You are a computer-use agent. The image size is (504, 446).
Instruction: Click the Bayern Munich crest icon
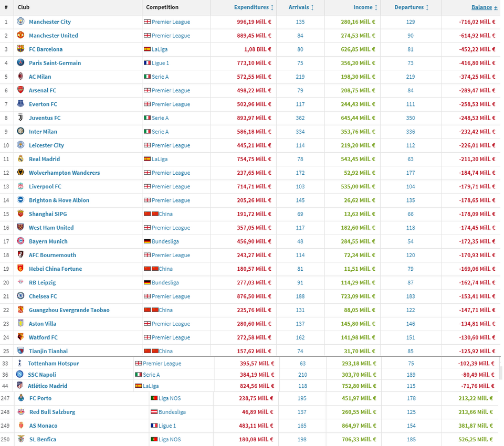click(20, 241)
